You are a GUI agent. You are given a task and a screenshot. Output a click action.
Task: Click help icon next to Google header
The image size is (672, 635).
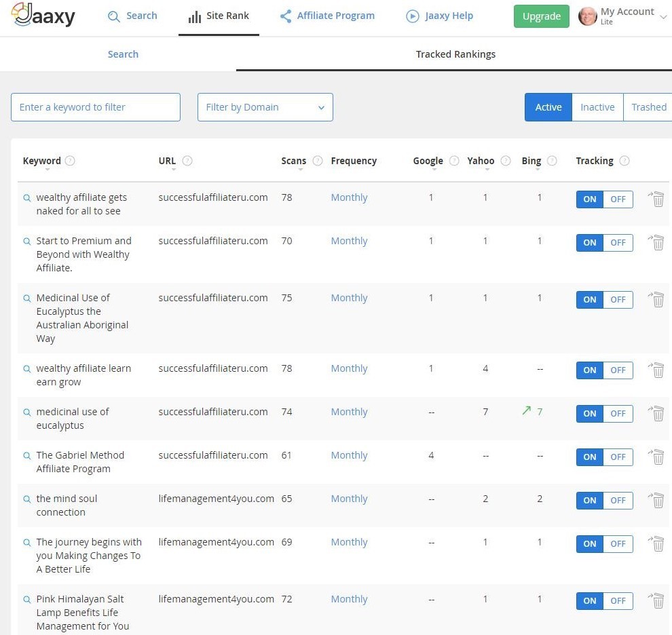[454, 161]
